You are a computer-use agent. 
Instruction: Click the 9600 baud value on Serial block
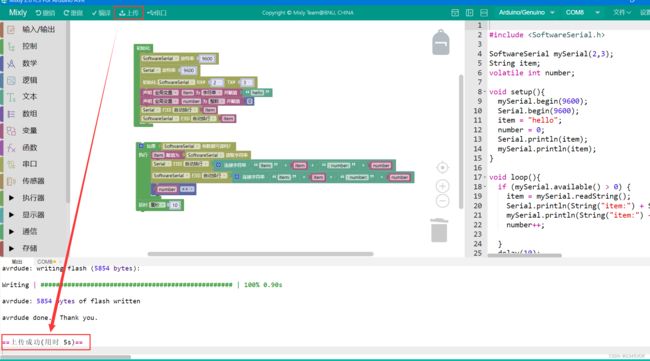pyautogui.click(x=189, y=70)
